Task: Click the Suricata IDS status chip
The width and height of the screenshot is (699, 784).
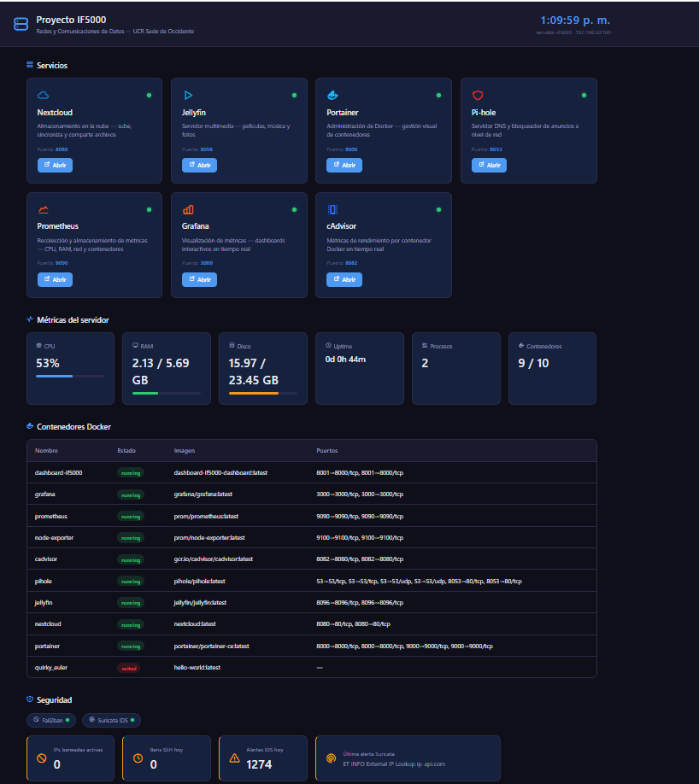Action: click(x=112, y=720)
